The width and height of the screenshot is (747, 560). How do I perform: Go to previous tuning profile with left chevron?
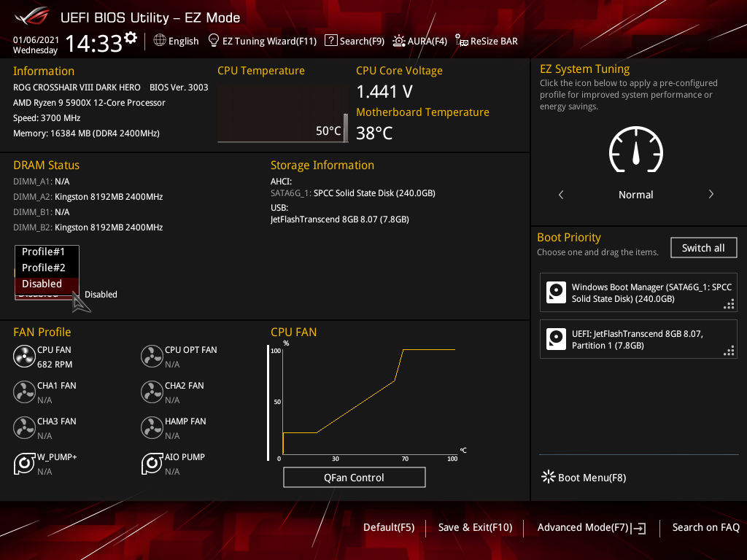[561, 194]
